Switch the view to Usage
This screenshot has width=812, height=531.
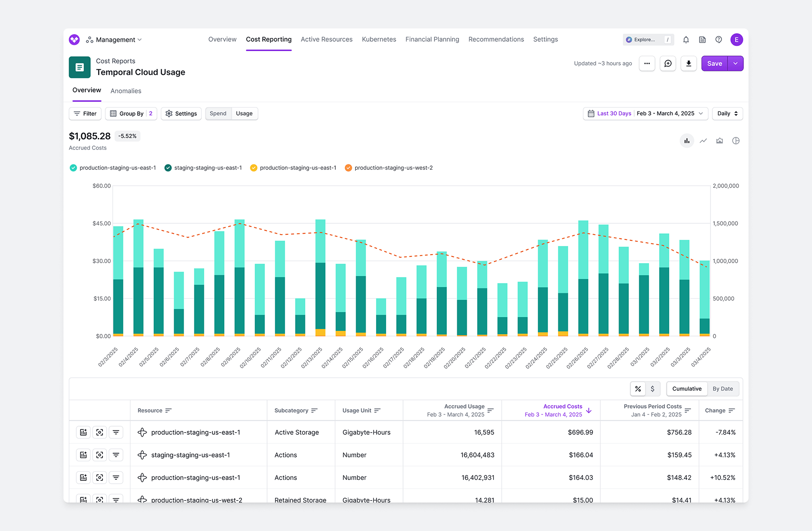(x=244, y=114)
